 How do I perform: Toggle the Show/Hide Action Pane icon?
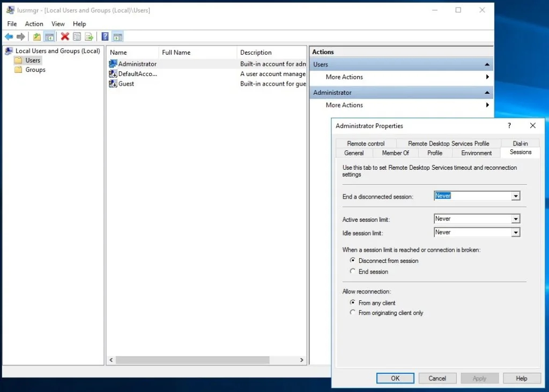(117, 36)
